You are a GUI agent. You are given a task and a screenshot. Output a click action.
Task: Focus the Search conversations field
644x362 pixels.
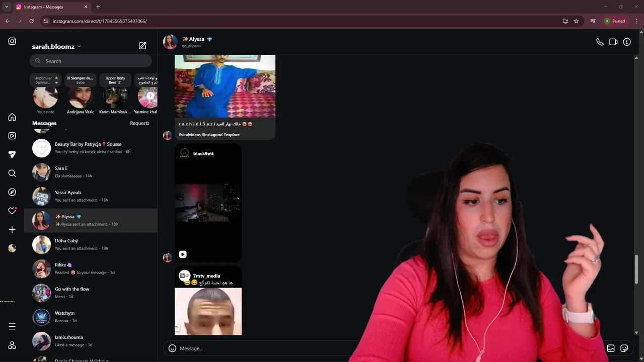click(x=91, y=61)
